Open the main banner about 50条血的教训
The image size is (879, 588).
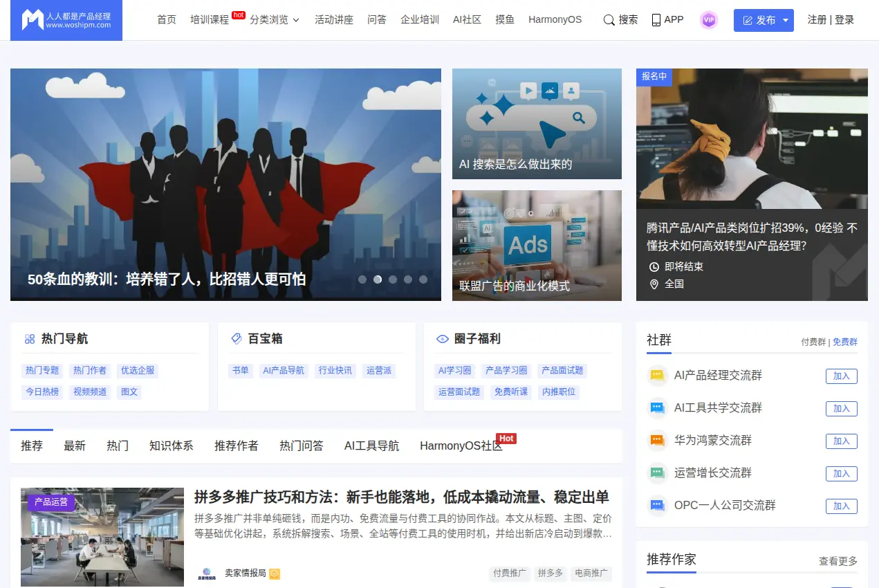[225, 185]
